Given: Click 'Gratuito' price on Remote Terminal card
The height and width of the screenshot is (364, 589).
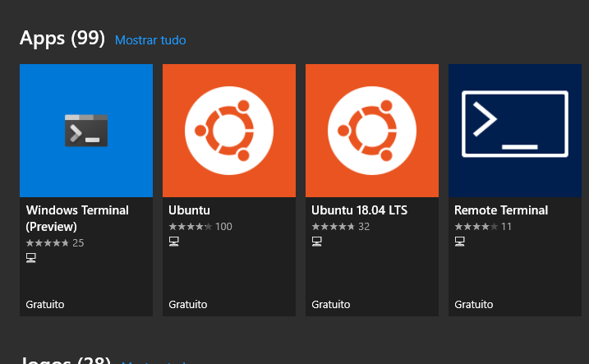Looking at the screenshot, I should (x=474, y=304).
